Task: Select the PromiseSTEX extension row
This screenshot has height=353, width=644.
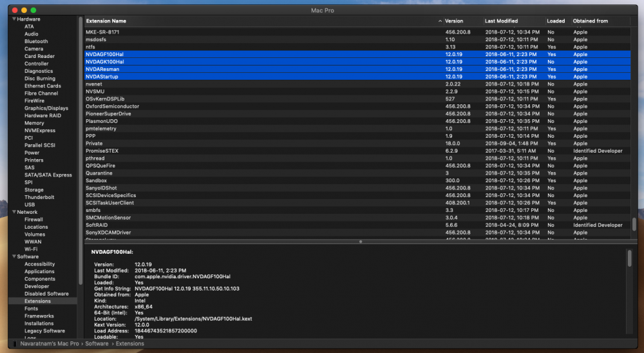Action: click(x=357, y=151)
